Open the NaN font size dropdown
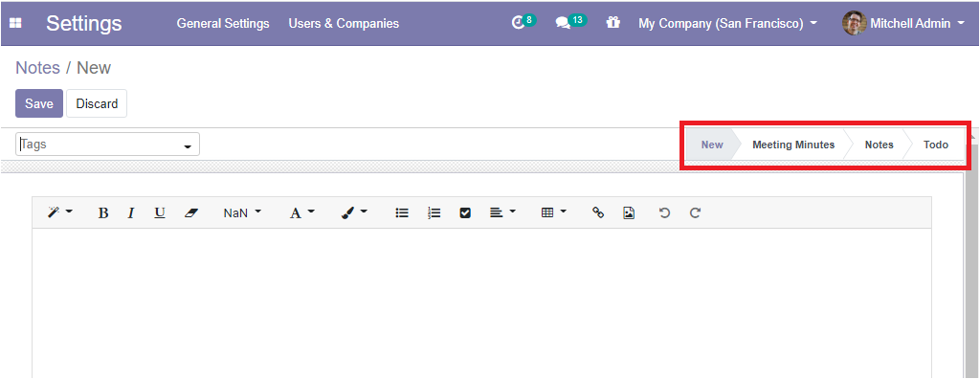 pyautogui.click(x=242, y=212)
